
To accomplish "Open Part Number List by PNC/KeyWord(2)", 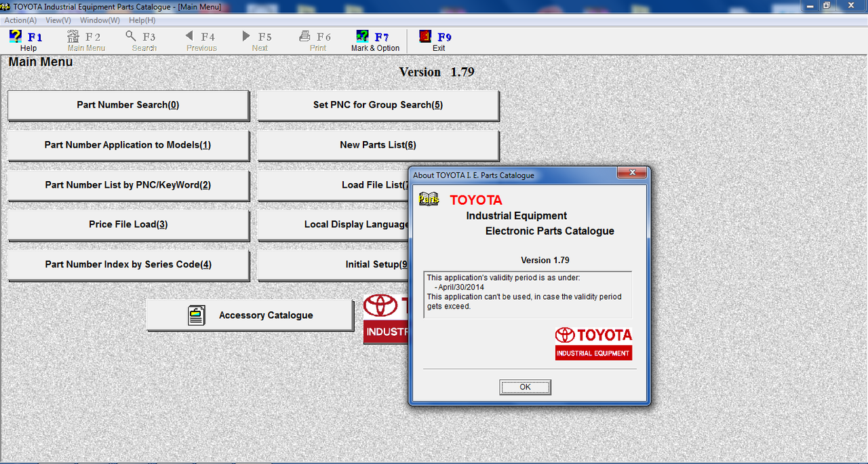I will pyautogui.click(x=128, y=185).
